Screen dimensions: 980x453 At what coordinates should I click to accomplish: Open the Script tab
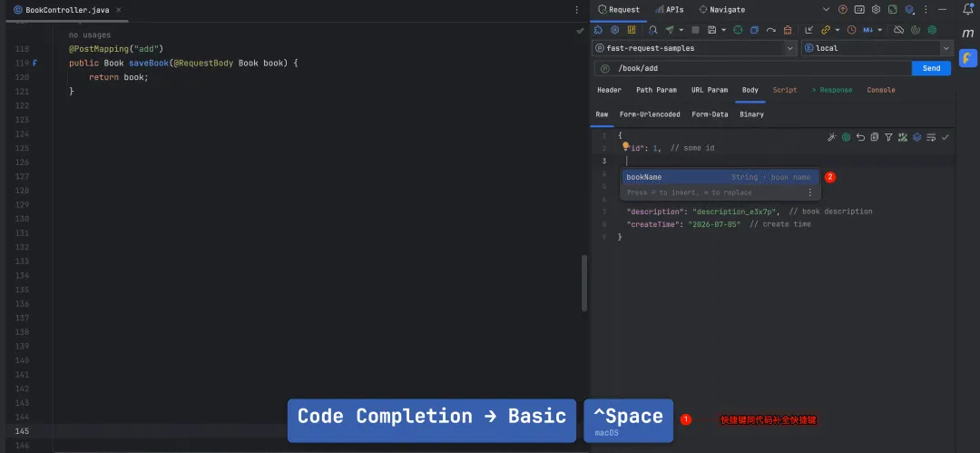tap(785, 90)
